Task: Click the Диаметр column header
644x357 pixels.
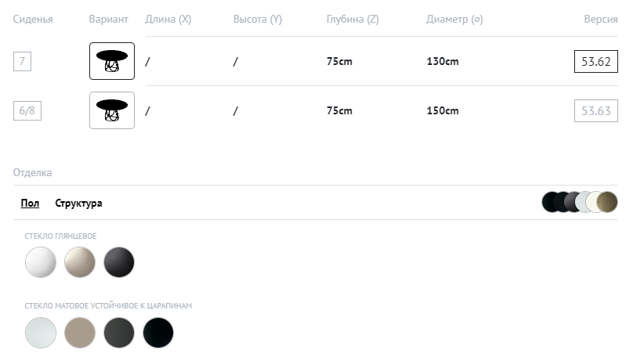Action: click(454, 20)
